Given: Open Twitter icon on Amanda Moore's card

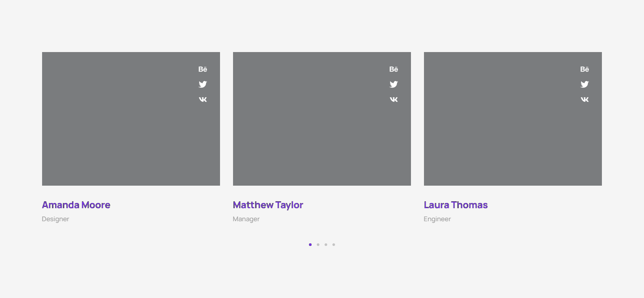Looking at the screenshot, I should tap(203, 85).
